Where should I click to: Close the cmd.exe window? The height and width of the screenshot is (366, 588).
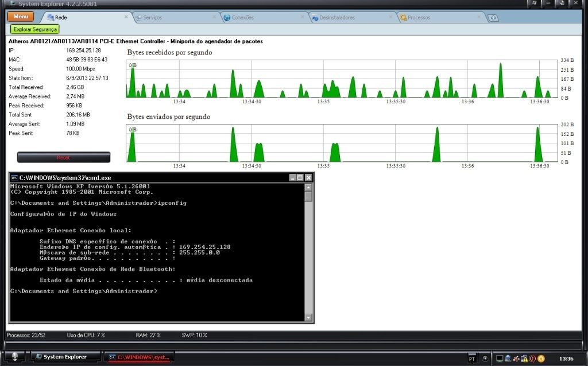308,178
